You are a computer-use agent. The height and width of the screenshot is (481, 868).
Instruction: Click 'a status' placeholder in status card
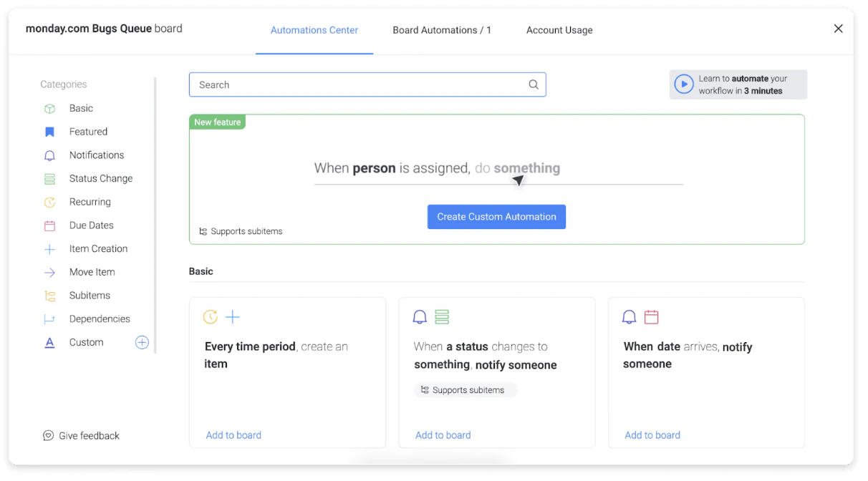(467, 346)
